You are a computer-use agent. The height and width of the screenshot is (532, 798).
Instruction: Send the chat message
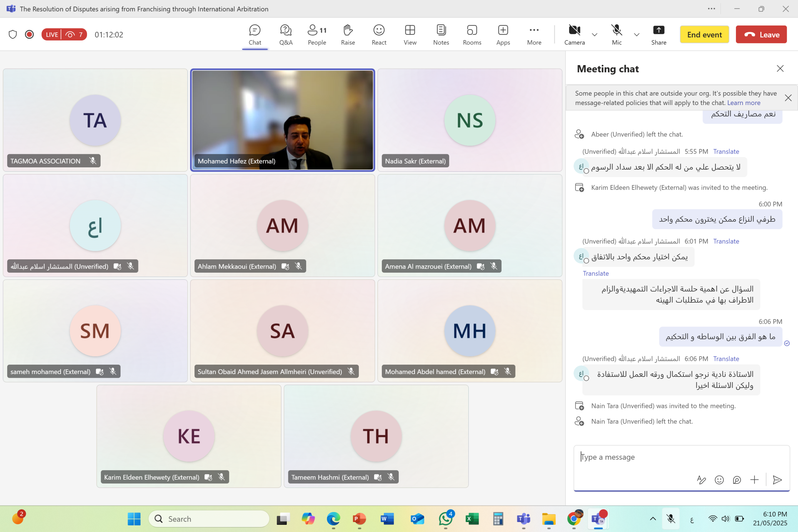(777, 480)
